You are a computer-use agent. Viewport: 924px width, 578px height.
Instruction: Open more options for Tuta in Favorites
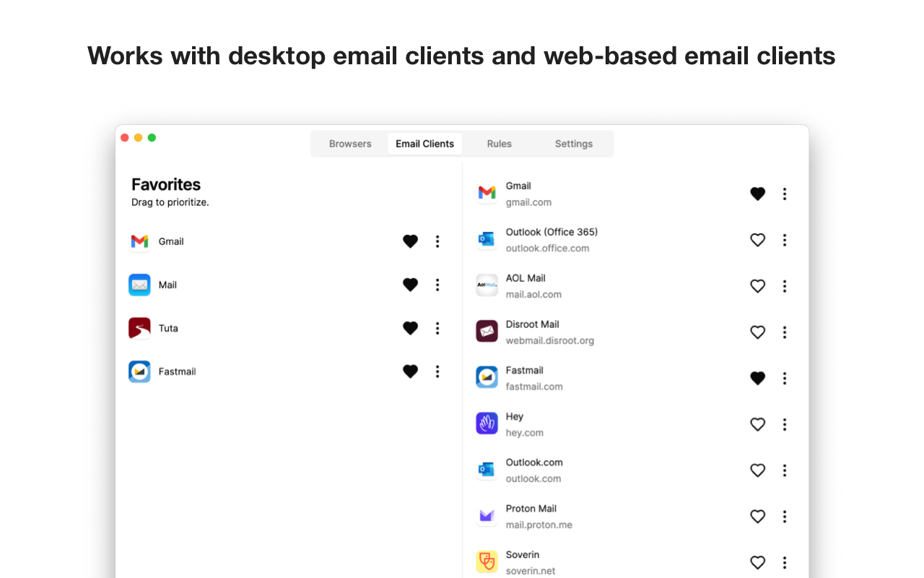(437, 328)
